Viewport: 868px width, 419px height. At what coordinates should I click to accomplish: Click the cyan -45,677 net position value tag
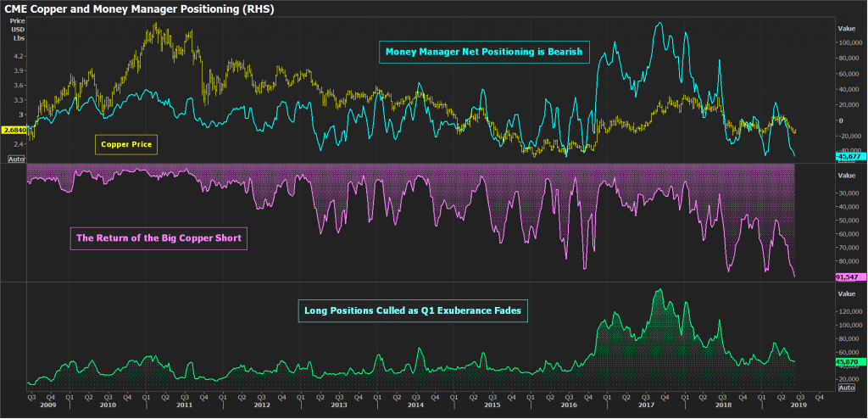pos(848,156)
